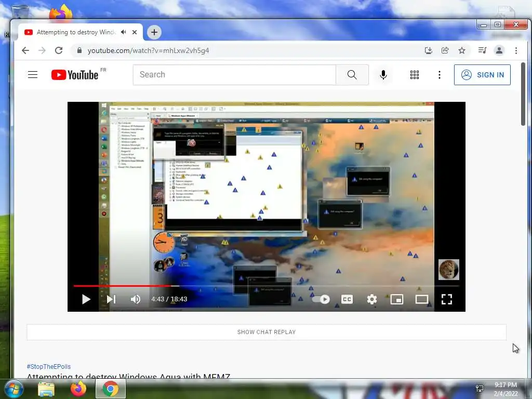Turn on closed captions
The width and height of the screenshot is (532, 399).
(347, 299)
